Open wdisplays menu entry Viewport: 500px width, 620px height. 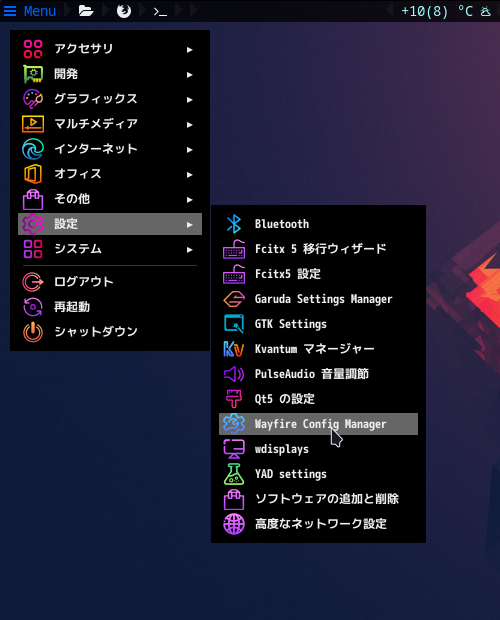[x=318, y=449]
